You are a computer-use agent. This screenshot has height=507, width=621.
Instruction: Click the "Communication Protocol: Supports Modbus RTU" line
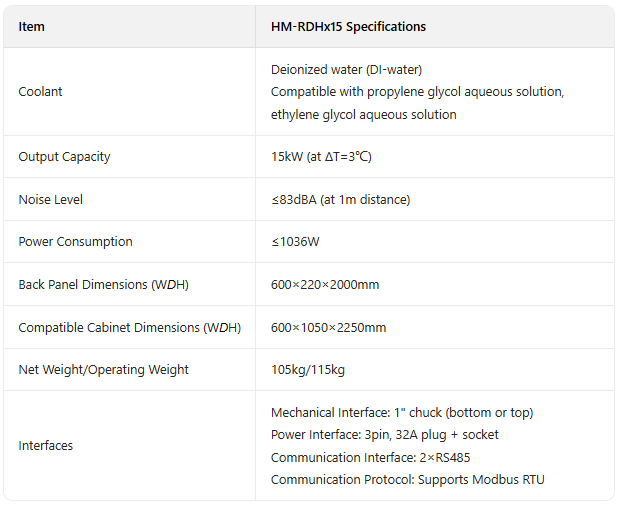(x=407, y=480)
